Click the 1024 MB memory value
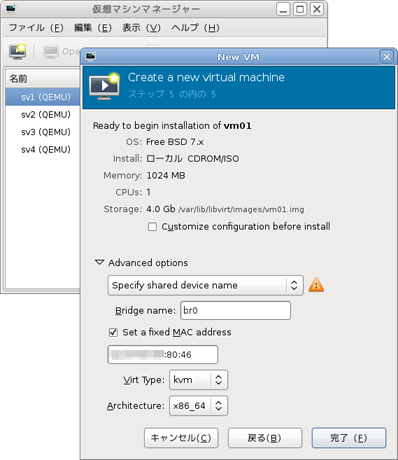The height and width of the screenshot is (460, 398). 166,176
